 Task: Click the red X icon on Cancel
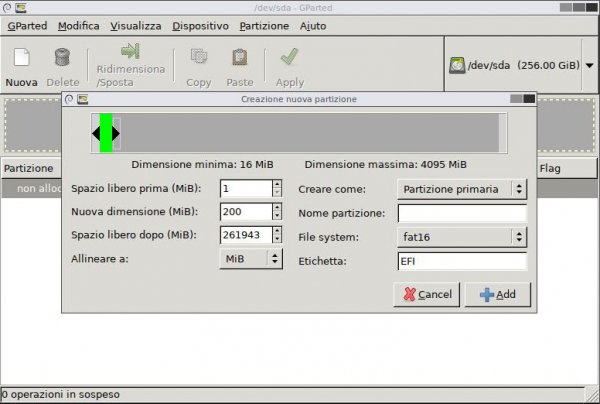(x=409, y=295)
